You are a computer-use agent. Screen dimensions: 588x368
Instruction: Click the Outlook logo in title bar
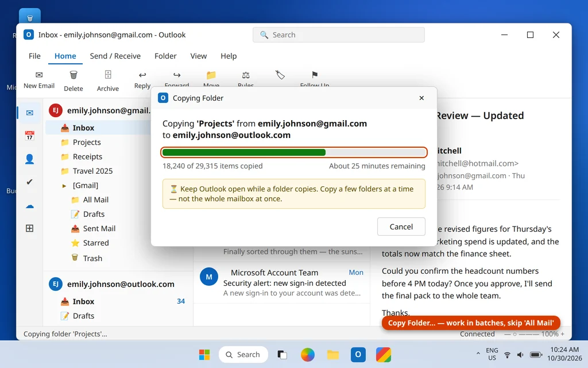pos(29,34)
